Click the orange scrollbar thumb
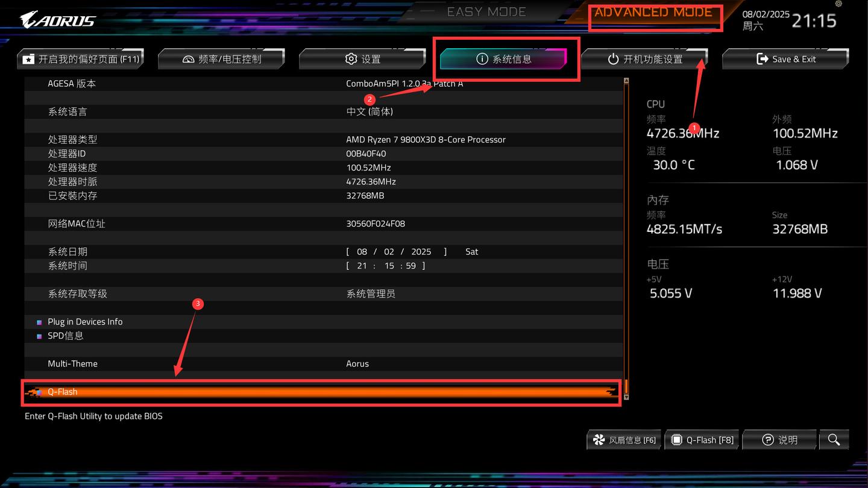 626,386
